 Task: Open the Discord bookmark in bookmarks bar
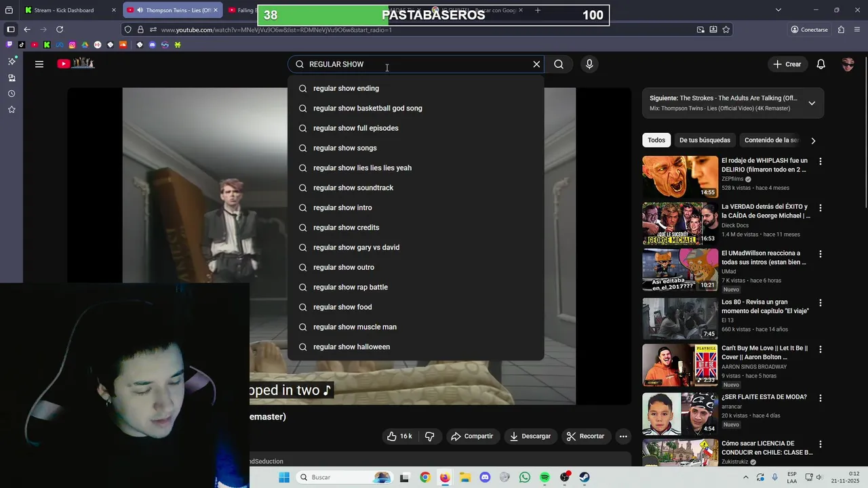pos(153,45)
